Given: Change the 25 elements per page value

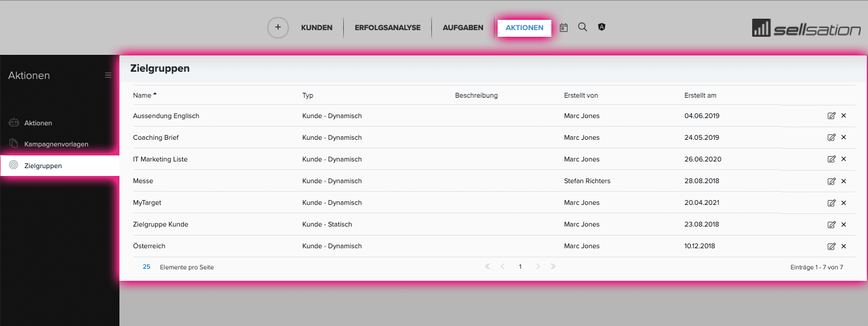Looking at the screenshot, I should coord(147,266).
